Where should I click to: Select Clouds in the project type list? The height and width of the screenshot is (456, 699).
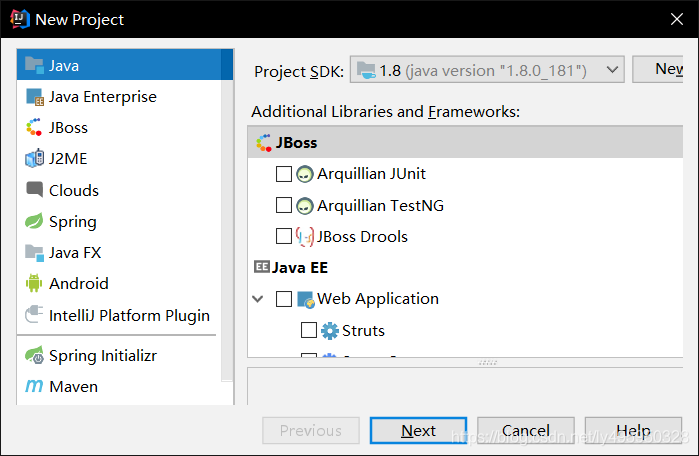click(119, 190)
